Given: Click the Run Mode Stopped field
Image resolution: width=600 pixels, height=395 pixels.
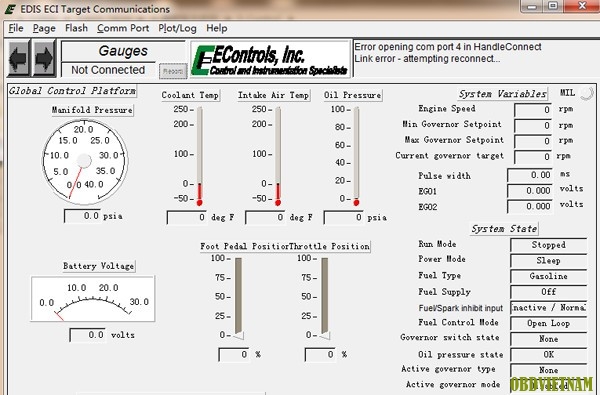Looking at the screenshot, I should (x=548, y=245).
